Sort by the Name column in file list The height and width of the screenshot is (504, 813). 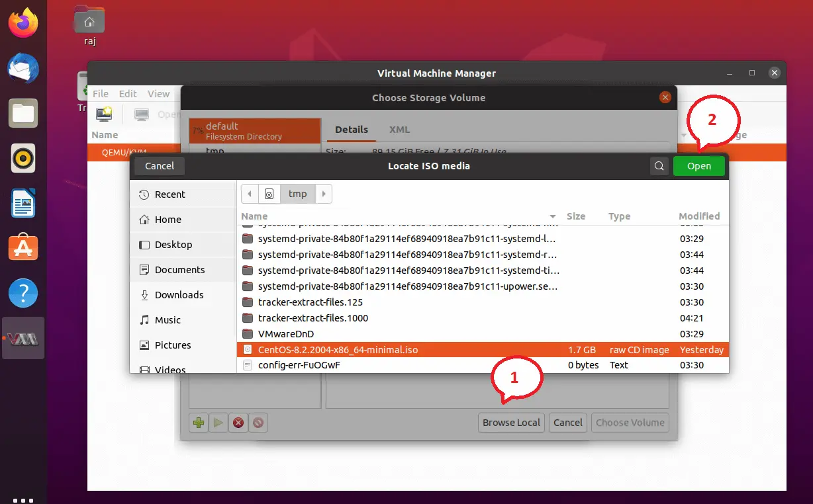255,216
